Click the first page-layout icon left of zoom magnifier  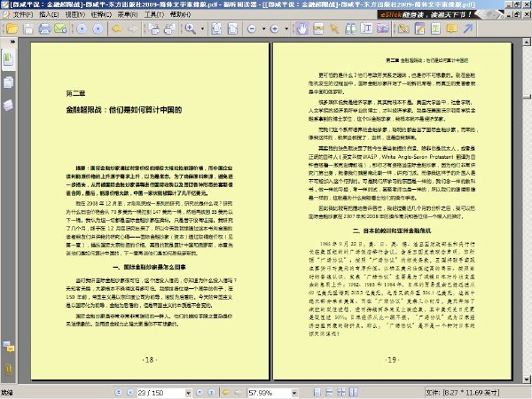(x=154, y=29)
